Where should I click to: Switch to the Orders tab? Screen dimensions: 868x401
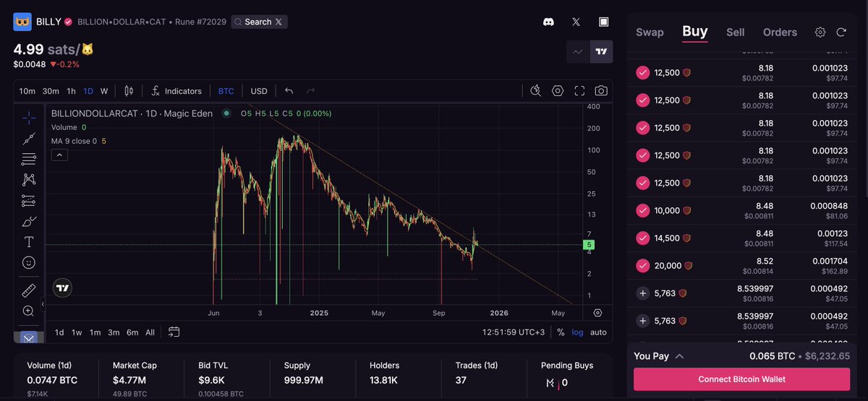(x=780, y=32)
